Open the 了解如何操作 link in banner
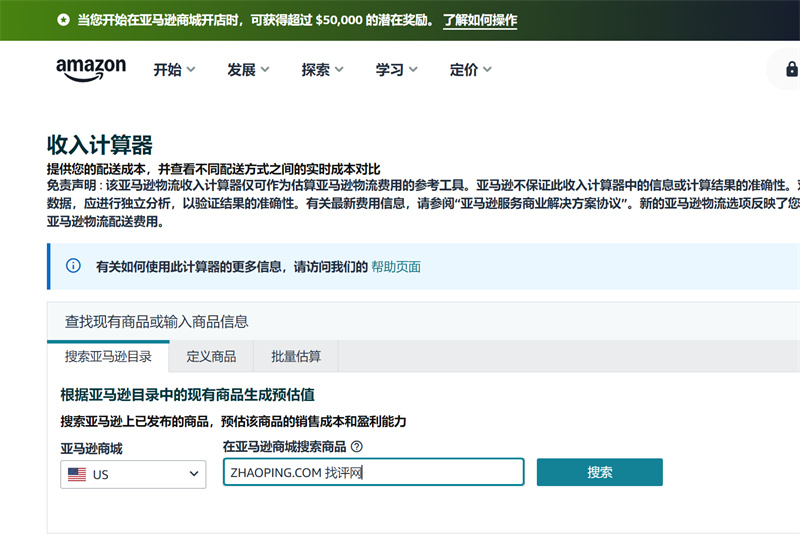The width and height of the screenshot is (800, 544). pyautogui.click(x=480, y=20)
